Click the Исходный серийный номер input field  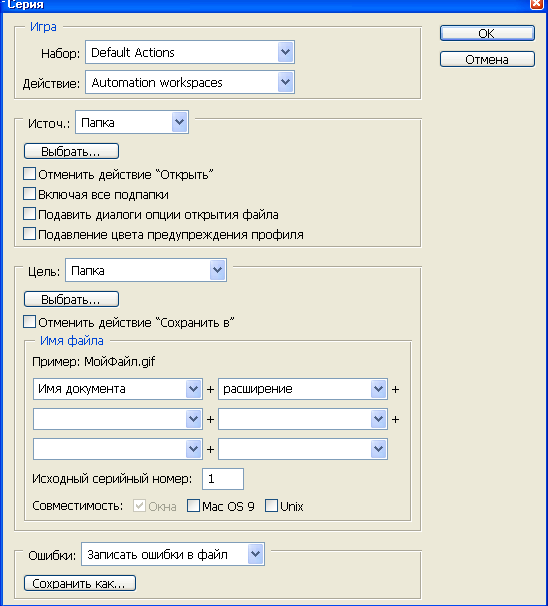[x=223, y=479]
